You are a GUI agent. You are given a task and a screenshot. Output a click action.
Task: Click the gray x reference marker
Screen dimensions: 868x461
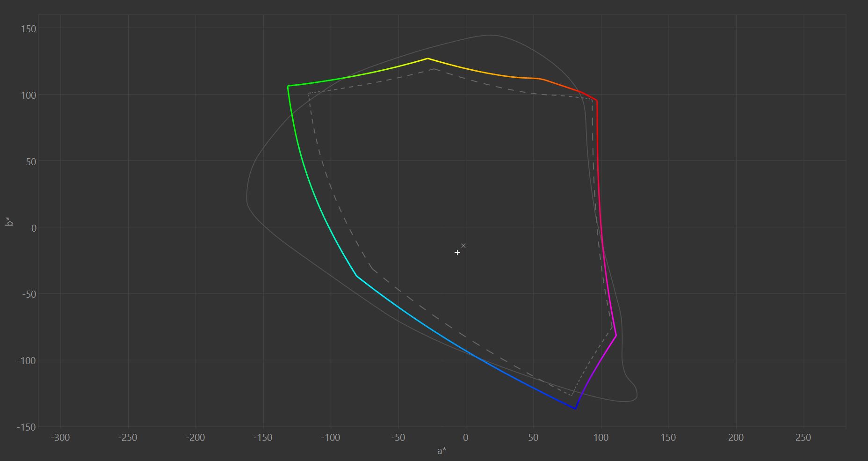pyautogui.click(x=463, y=245)
